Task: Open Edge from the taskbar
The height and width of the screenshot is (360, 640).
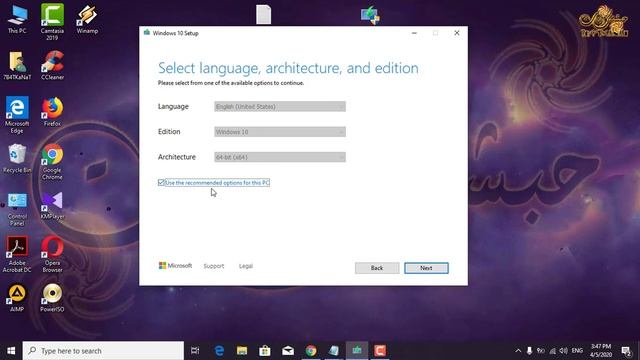Action: 219,351
